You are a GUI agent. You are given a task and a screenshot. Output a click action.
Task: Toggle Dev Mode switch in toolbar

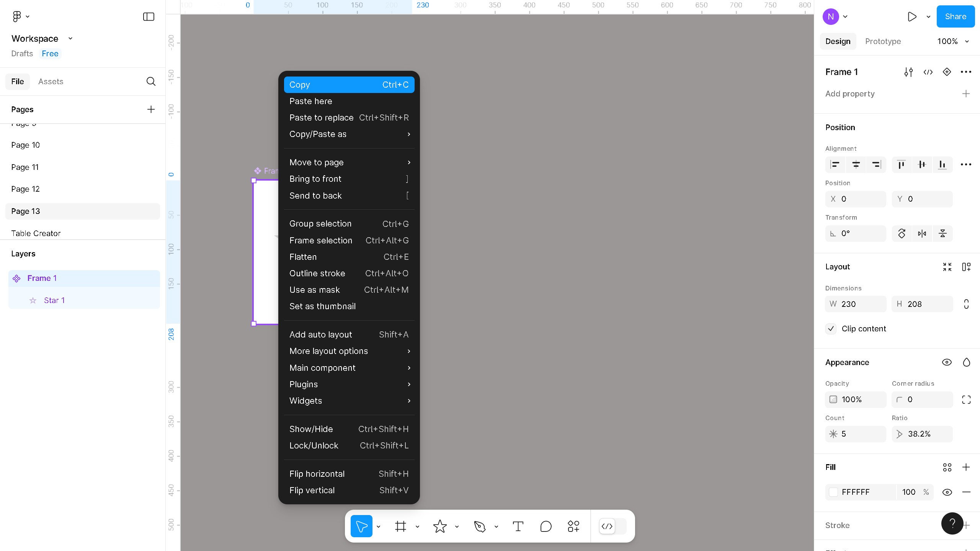click(x=612, y=526)
